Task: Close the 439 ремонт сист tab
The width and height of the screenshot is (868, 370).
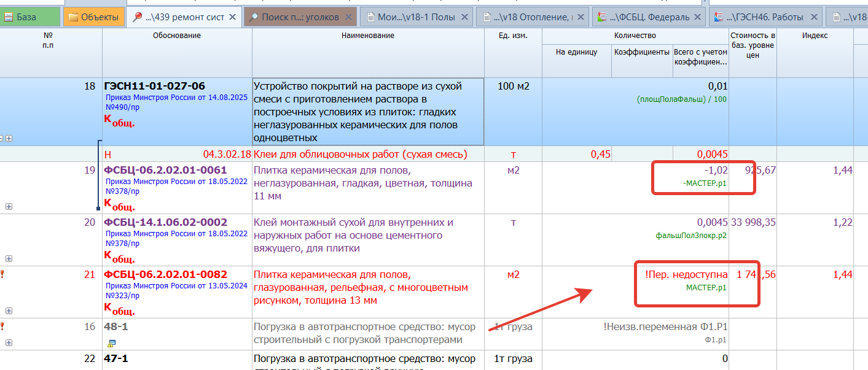Action: [232, 17]
